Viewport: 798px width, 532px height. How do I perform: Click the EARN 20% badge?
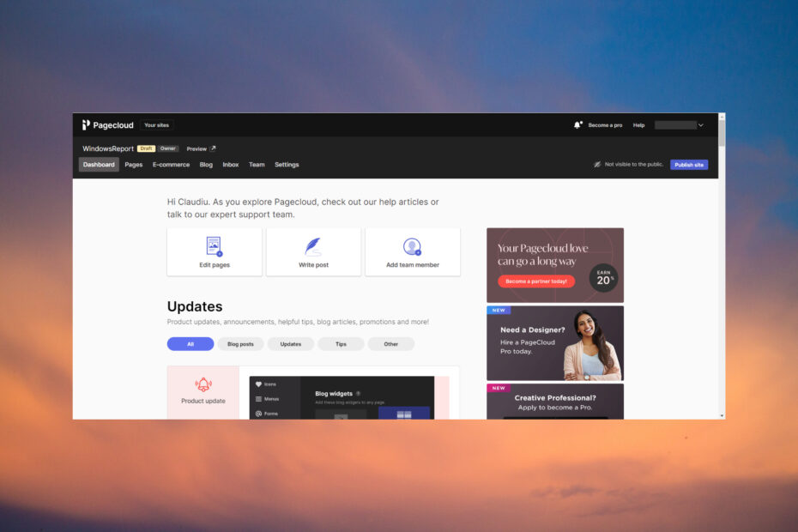[x=603, y=277]
